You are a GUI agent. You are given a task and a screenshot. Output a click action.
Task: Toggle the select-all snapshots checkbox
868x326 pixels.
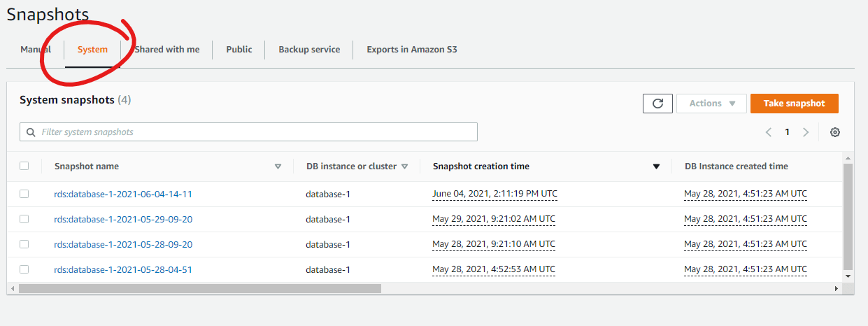pos(24,166)
